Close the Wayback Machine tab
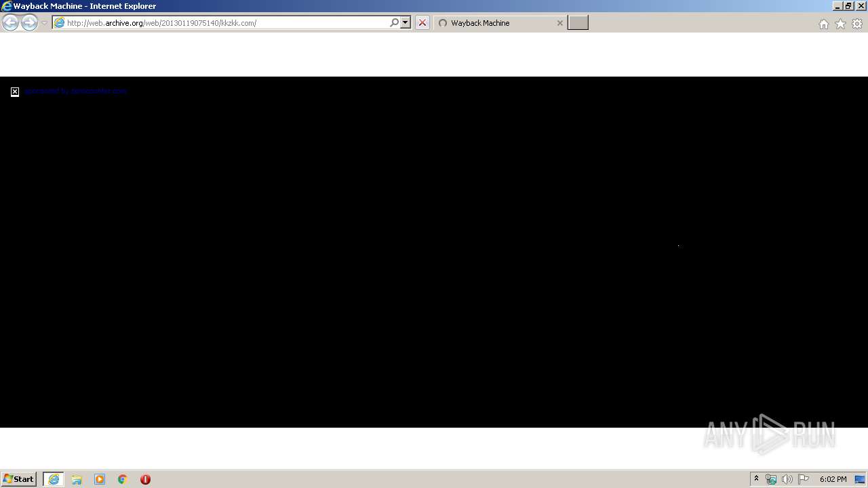Image resolution: width=868 pixels, height=488 pixels. coord(559,23)
